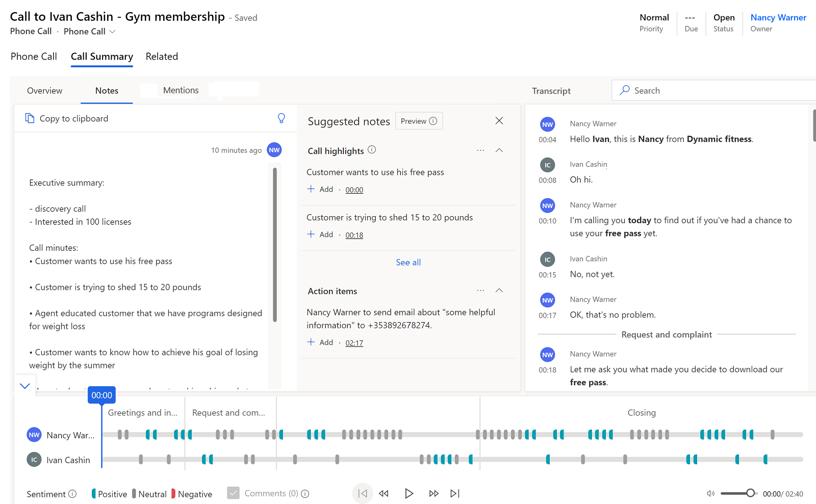This screenshot has height=504, width=816.
Task: Click the search icon in the Transcript search bar
Action: tap(624, 90)
